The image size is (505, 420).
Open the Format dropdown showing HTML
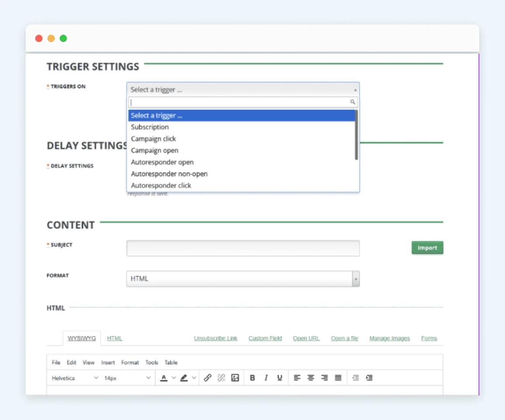[x=242, y=278]
